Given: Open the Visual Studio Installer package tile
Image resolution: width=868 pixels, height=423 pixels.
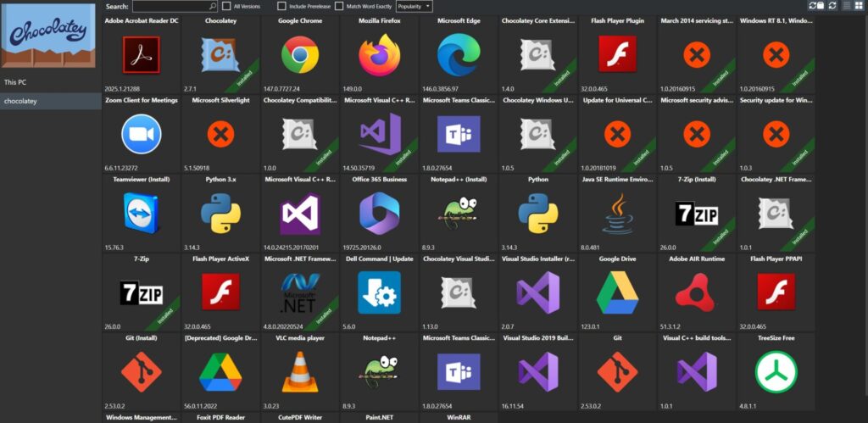Looking at the screenshot, I should pyautogui.click(x=538, y=292).
